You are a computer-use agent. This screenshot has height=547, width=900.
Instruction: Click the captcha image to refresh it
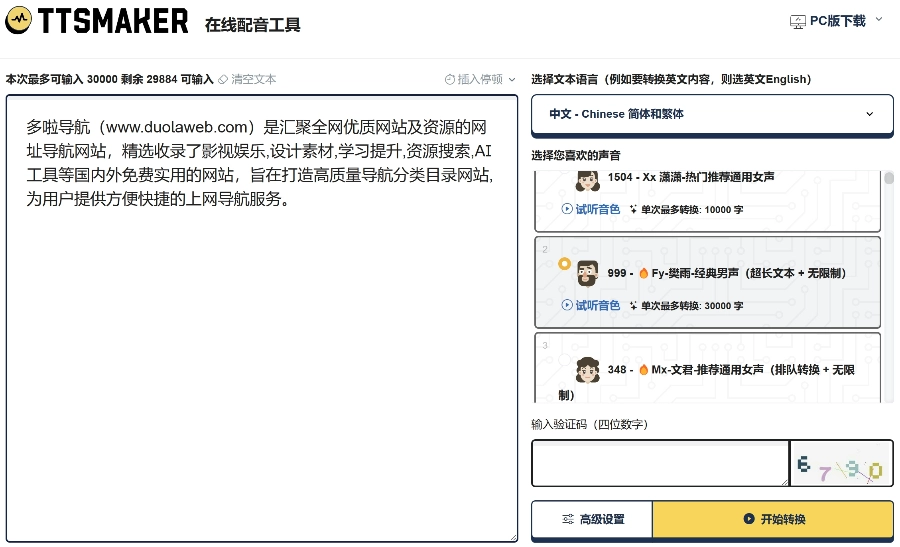840,464
